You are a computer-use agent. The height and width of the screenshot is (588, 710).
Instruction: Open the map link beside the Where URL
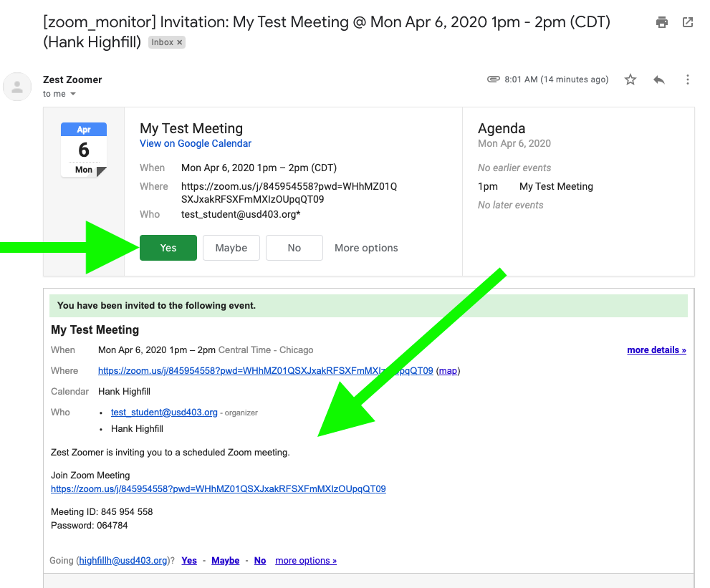pyautogui.click(x=448, y=371)
